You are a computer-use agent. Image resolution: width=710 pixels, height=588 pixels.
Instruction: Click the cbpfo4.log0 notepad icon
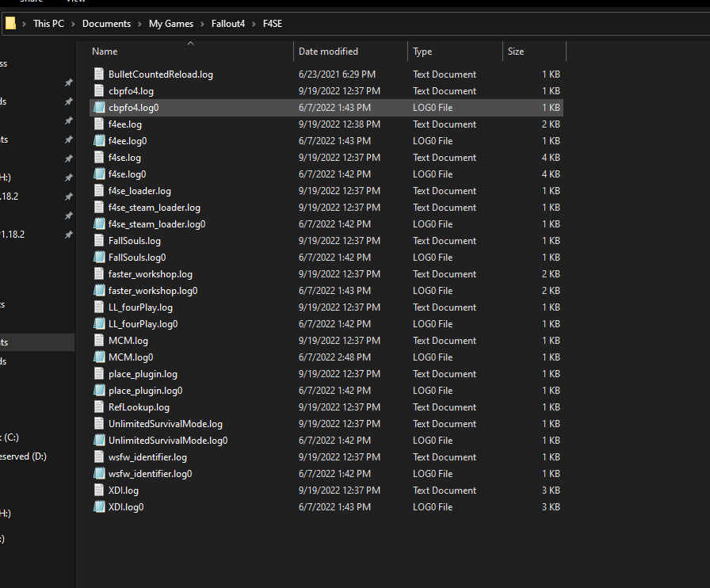[99, 107]
